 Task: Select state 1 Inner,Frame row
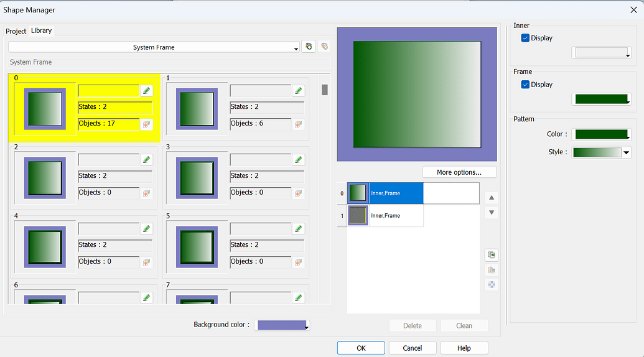click(385, 215)
